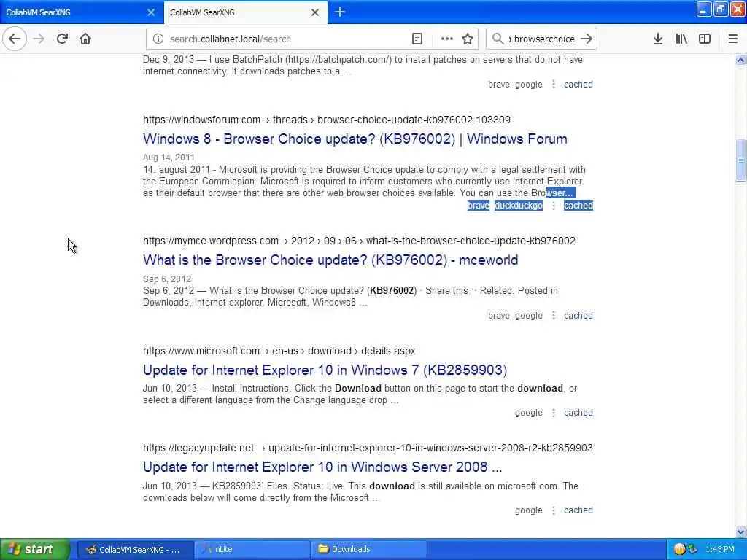The width and height of the screenshot is (747, 560).
Task: Click brave engine label under Windows Forum result
Action: [x=479, y=206]
